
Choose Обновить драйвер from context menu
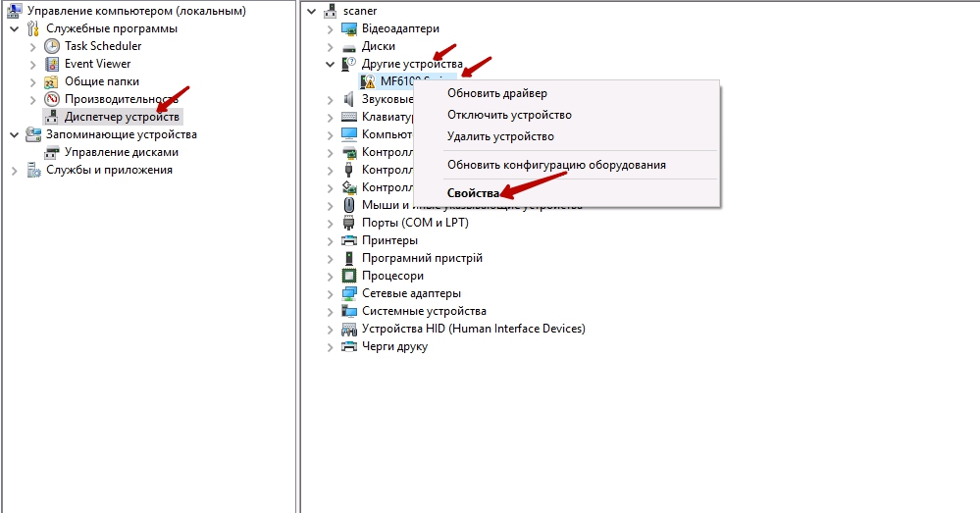496,93
